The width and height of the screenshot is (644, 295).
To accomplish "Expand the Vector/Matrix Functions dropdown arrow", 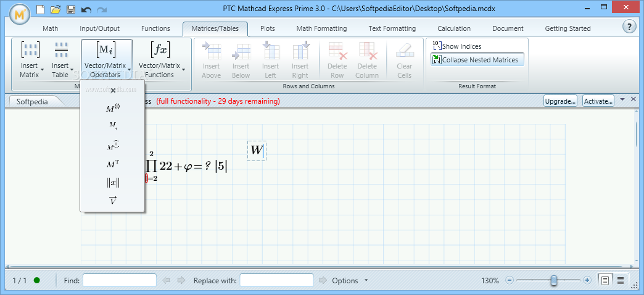I will 184,70.
